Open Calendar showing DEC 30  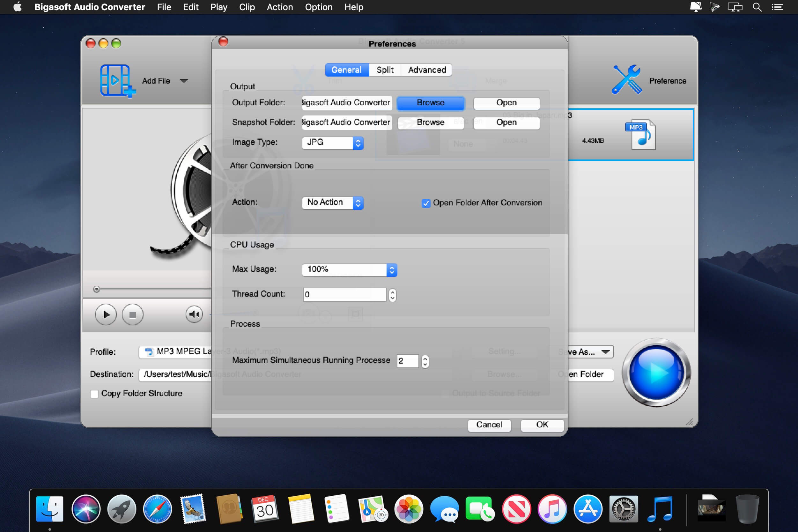click(x=265, y=509)
